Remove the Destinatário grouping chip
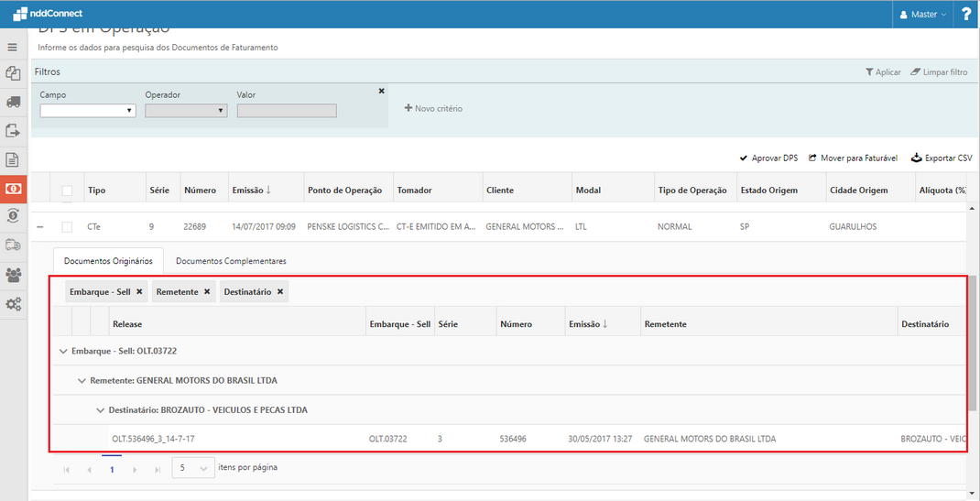The height and width of the screenshot is (501, 980). pos(280,291)
